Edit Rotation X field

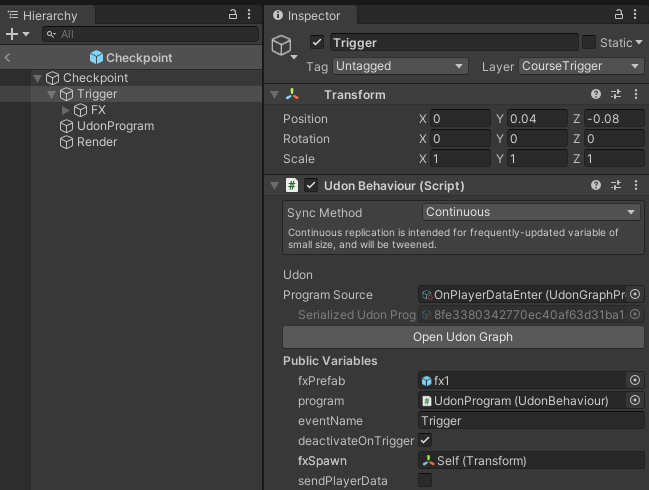(460, 139)
